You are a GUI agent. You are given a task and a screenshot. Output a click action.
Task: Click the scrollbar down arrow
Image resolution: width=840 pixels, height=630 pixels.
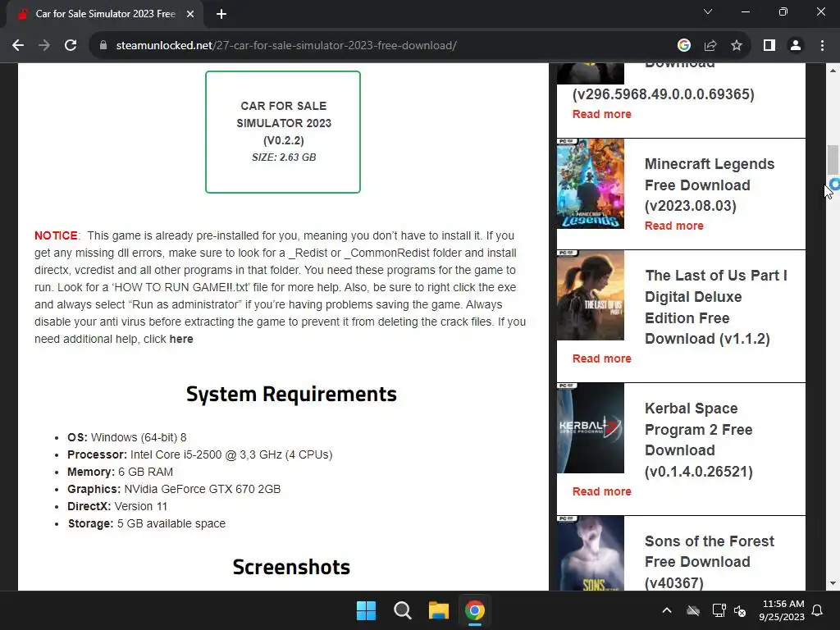coord(833,583)
